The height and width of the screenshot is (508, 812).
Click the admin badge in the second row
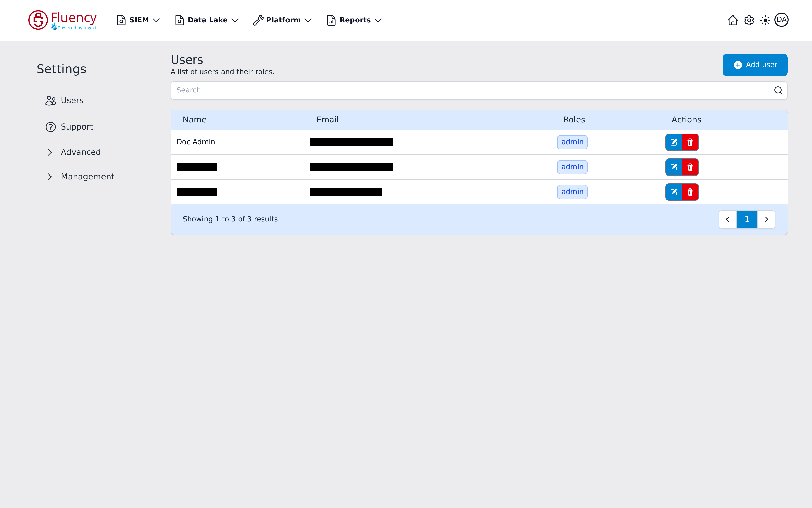(x=572, y=167)
